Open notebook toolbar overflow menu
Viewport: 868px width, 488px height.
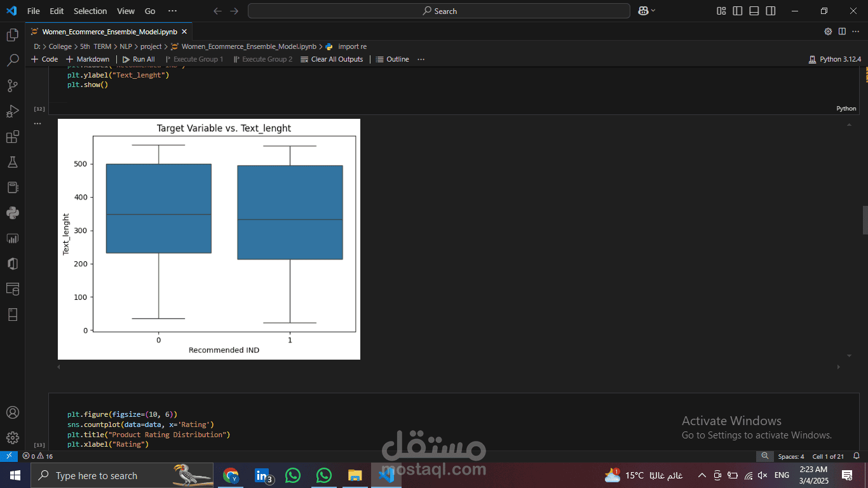tap(421, 59)
